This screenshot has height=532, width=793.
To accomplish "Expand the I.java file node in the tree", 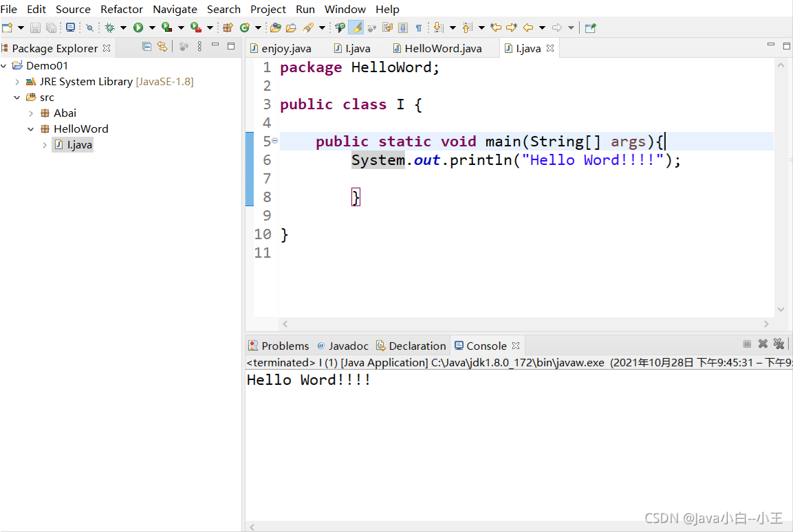I will [x=45, y=145].
